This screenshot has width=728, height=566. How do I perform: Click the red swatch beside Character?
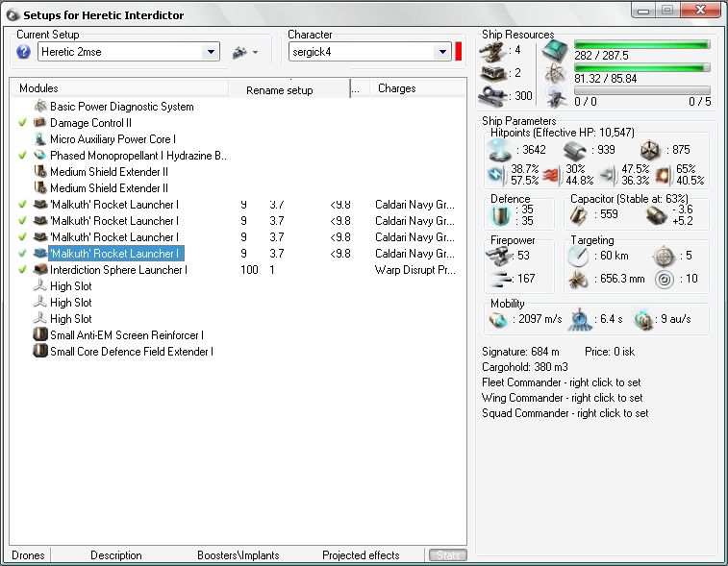(x=459, y=52)
